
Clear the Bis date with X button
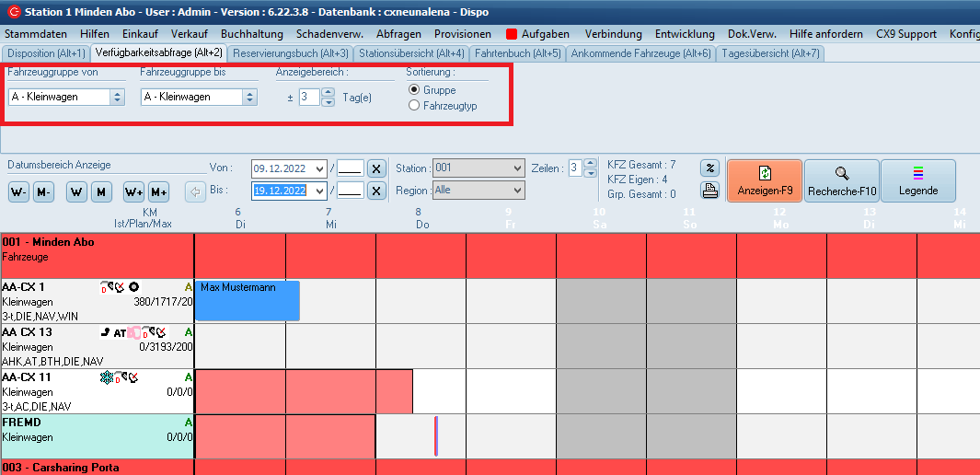click(375, 191)
